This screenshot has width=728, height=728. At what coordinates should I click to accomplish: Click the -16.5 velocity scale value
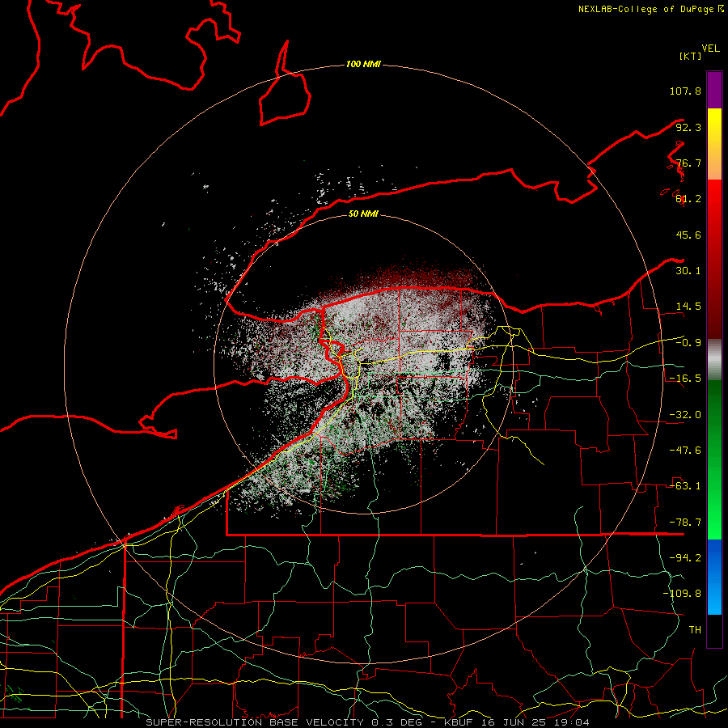click(x=685, y=379)
